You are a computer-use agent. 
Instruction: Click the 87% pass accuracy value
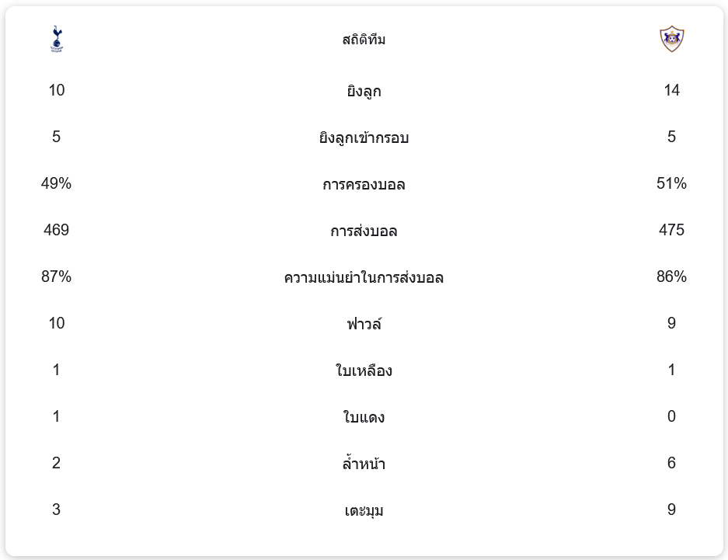click(x=56, y=277)
